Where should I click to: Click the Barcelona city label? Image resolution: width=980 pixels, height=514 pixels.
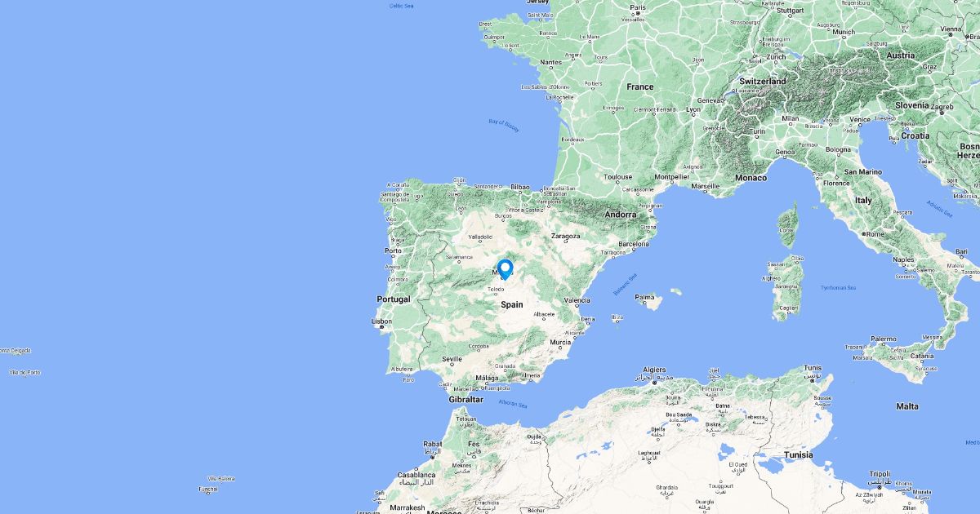pyautogui.click(x=633, y=243)
